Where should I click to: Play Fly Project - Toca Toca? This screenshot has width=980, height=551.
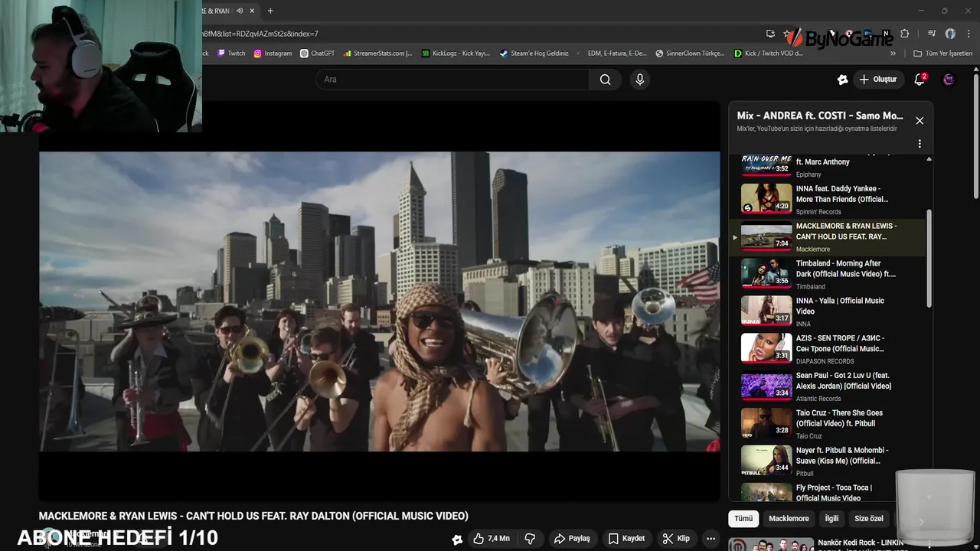click(827, 491)
